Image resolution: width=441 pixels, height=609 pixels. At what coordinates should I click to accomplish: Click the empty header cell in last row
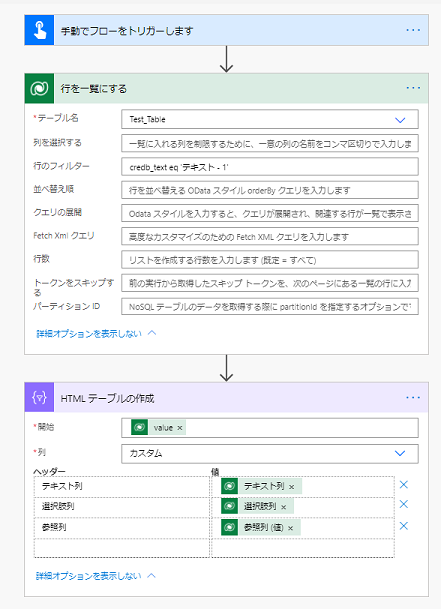click(122, 548)
